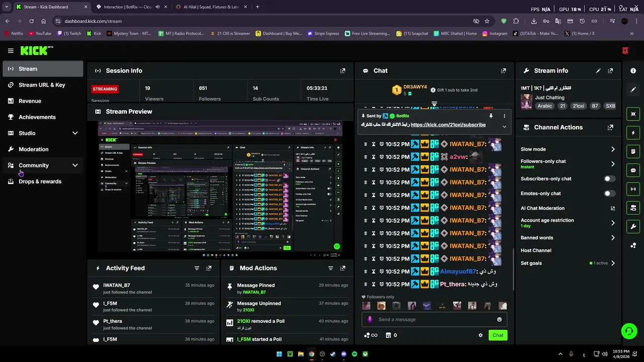Click the document icon in the right rail
This screenshot has width=644, height=362.
coord(633,151)
